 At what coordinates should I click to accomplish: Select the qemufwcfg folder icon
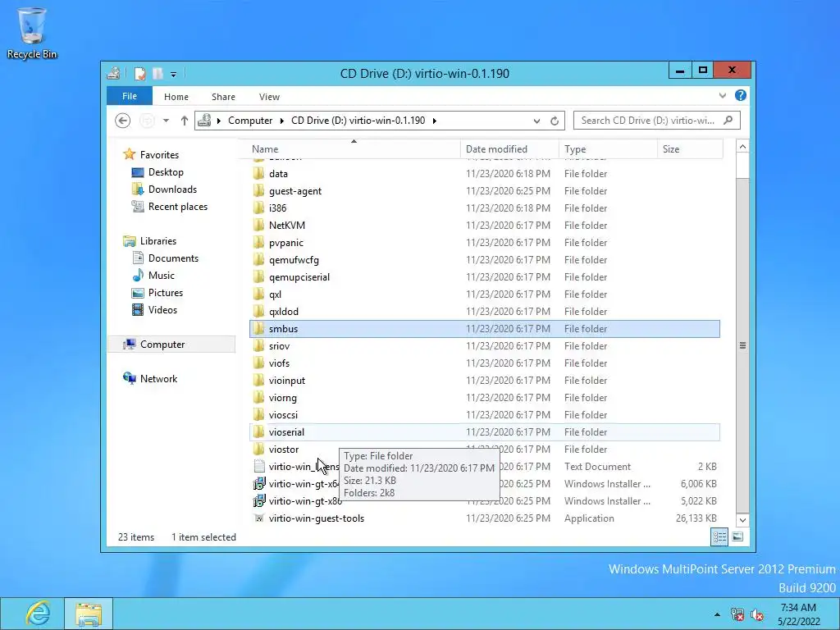[258, 260]
